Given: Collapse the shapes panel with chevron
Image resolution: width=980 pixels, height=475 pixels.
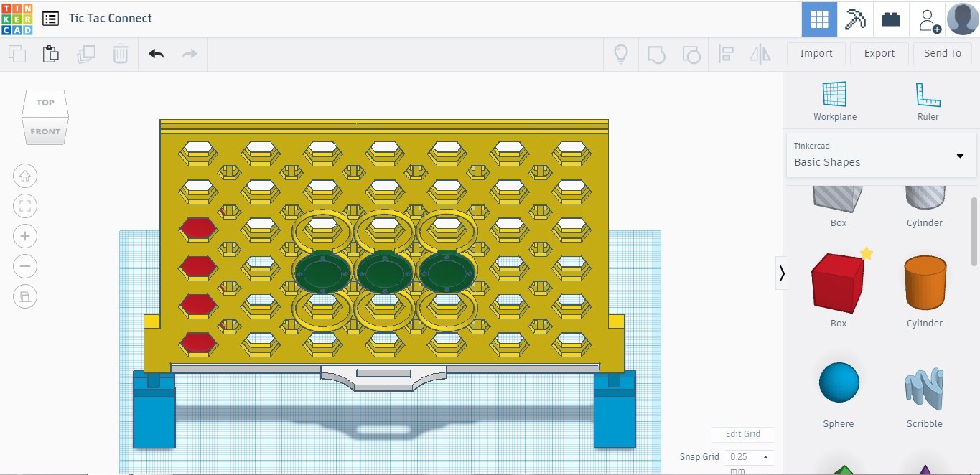Looking at the screenshot, I should click(x=781, y=273).
